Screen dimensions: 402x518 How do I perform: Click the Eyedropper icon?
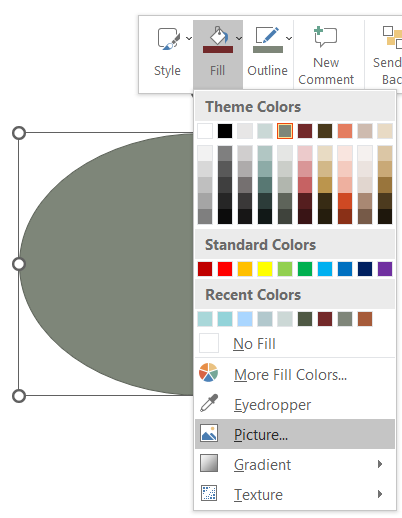(209, 403)
